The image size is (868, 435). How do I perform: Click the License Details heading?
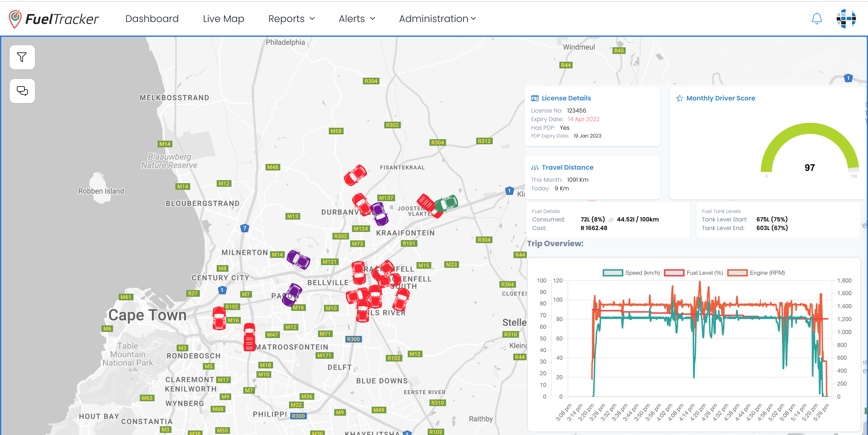tap(566, 98)
